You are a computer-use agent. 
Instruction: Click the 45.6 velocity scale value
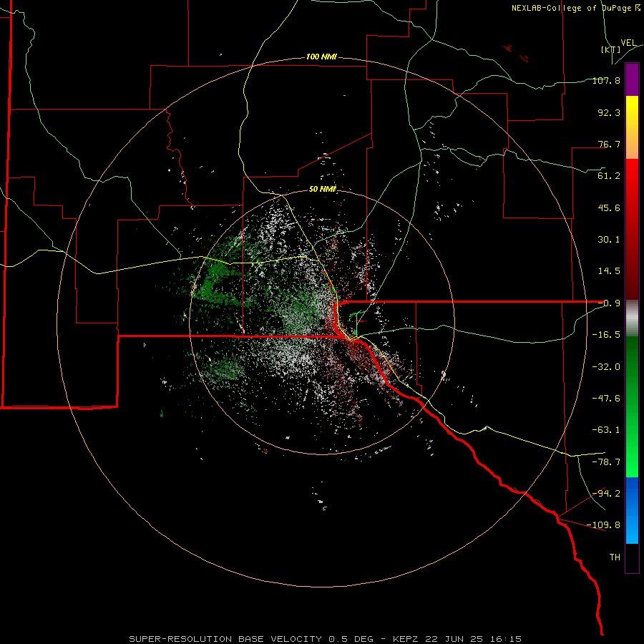609,208
